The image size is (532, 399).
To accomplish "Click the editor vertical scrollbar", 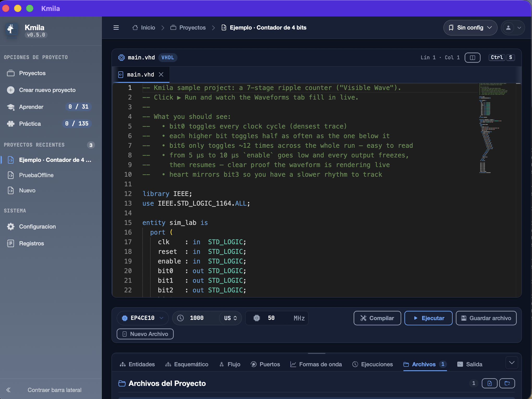I will pos(518,190).
